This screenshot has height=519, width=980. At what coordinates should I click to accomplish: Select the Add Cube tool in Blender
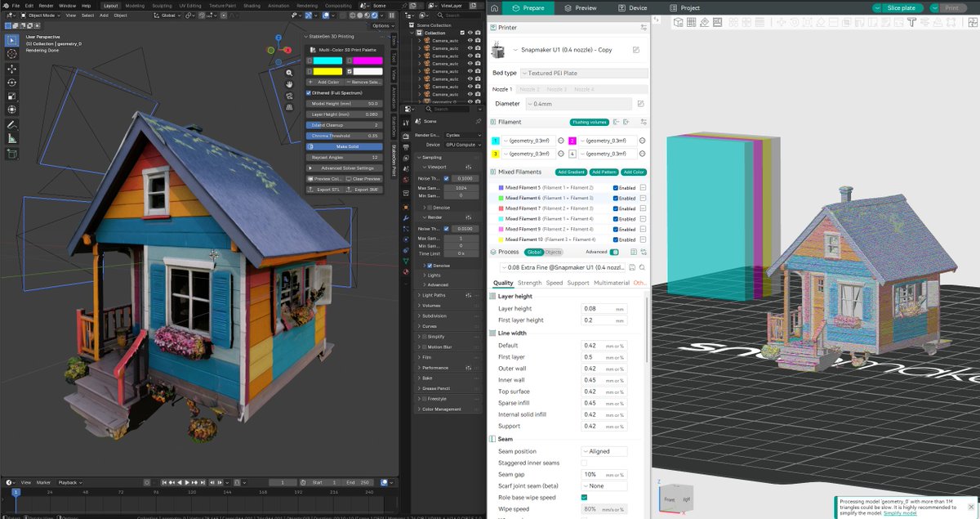tap(12, 154)
